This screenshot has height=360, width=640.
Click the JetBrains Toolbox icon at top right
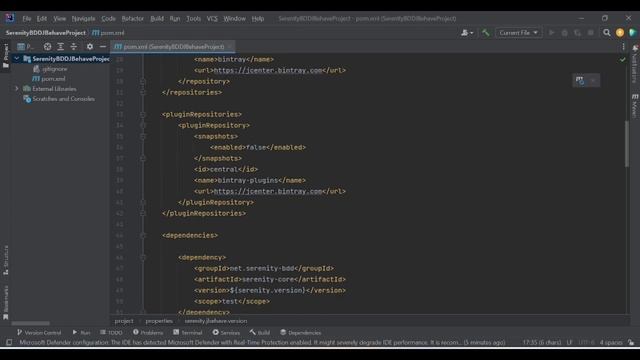[633, 33]
